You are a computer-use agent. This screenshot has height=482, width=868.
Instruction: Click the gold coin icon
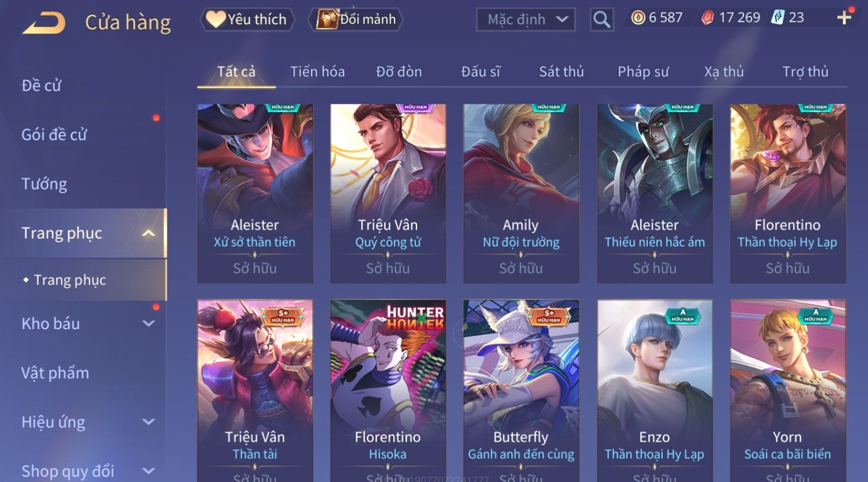(638, 18)
